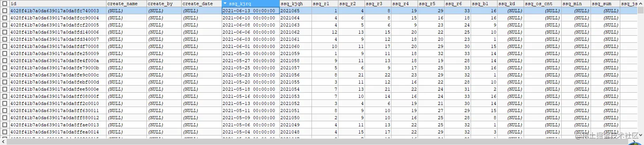Check the row checkbox for period 2021049
The image size is (644, 145).
click(5, 125)
